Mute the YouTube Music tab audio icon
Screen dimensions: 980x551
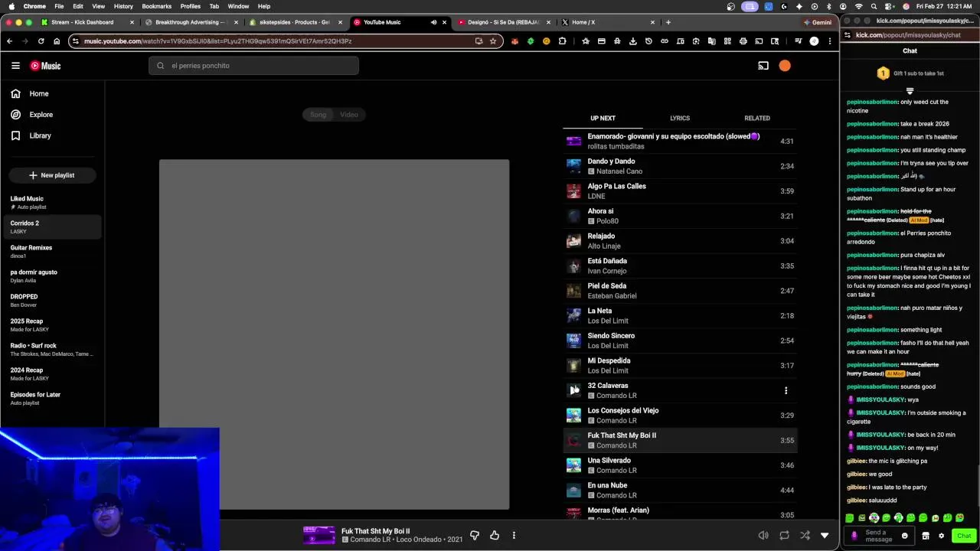click(433, 22)
